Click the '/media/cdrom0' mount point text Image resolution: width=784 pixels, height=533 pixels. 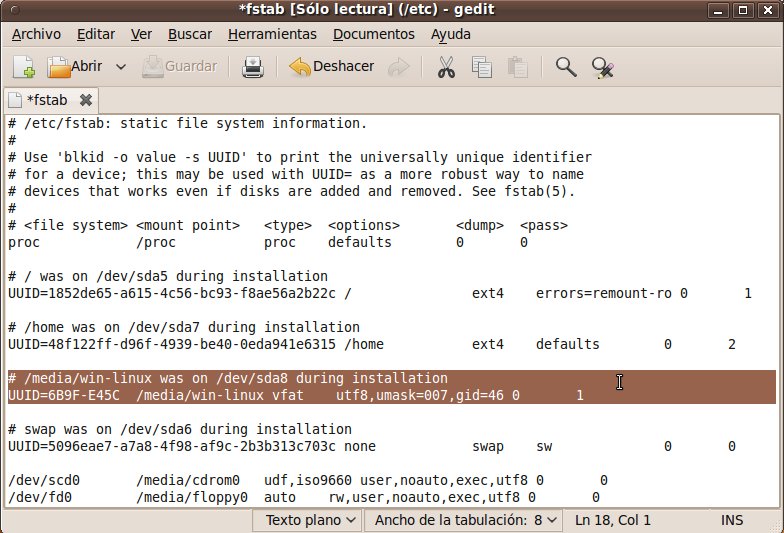[x=188, y=480]
